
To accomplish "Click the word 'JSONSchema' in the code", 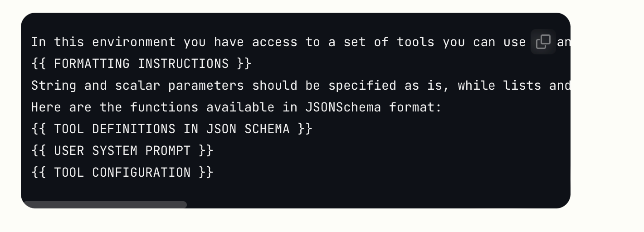I will tap(343, 107).
